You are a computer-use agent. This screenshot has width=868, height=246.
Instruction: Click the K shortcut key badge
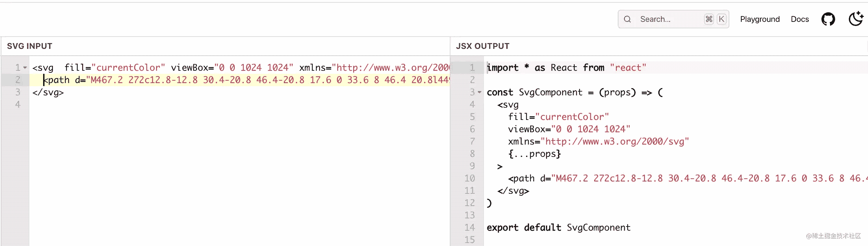(x=722, y=19)
